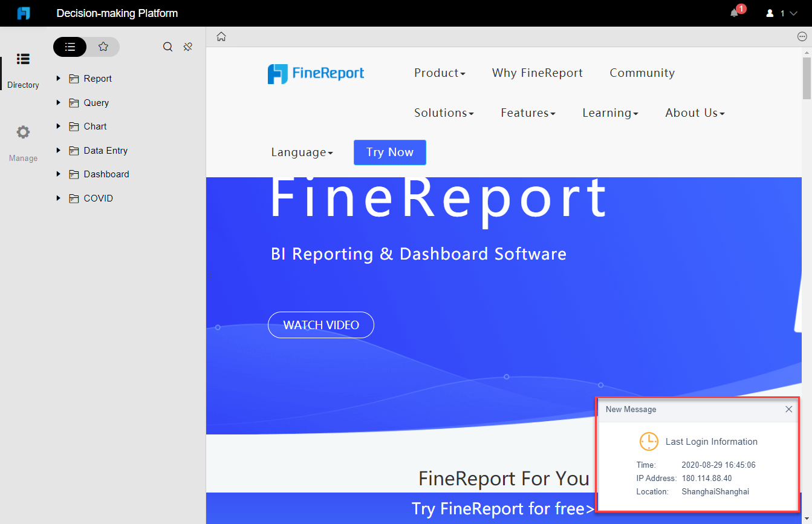Open the more options ellipsis on tab bar

pyautogui.click(x=801, y=36)
